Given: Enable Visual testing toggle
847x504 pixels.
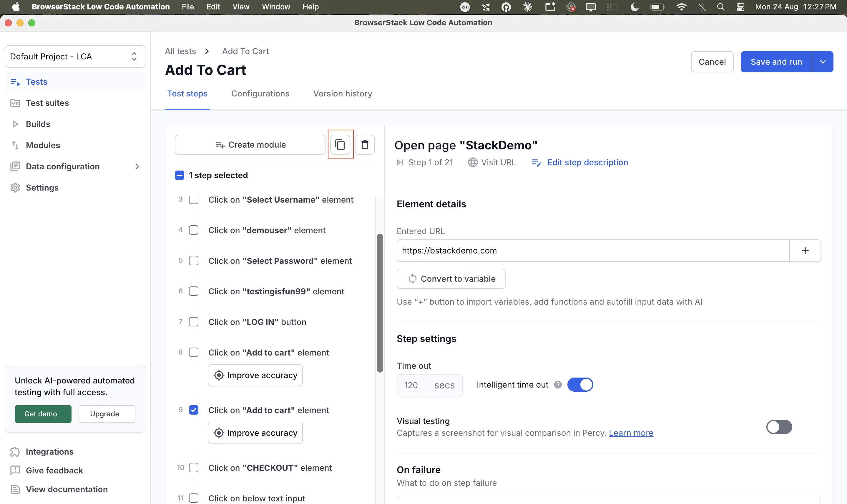Looking at the screenshot, I should [779, 427].
